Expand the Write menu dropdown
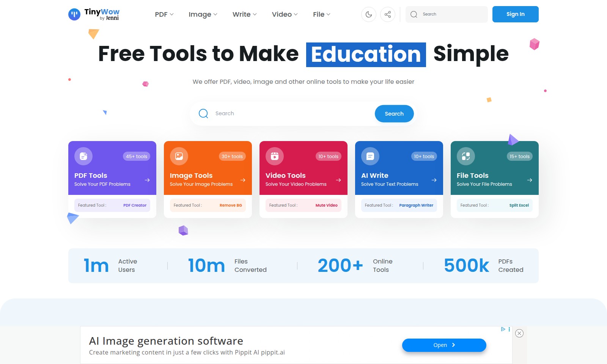607x364 pixels. (245, 14)
